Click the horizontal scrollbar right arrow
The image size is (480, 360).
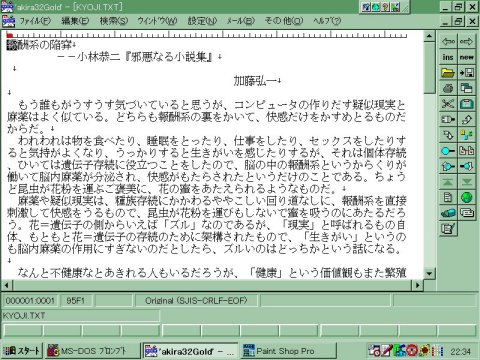click(417, 285)
